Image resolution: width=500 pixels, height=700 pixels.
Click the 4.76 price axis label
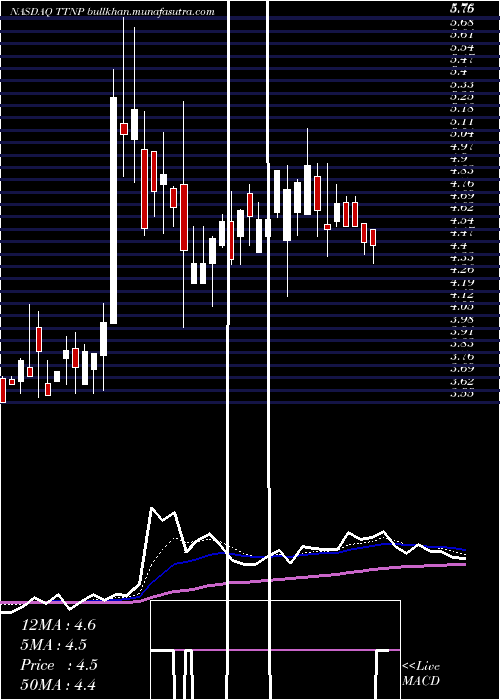462,183
